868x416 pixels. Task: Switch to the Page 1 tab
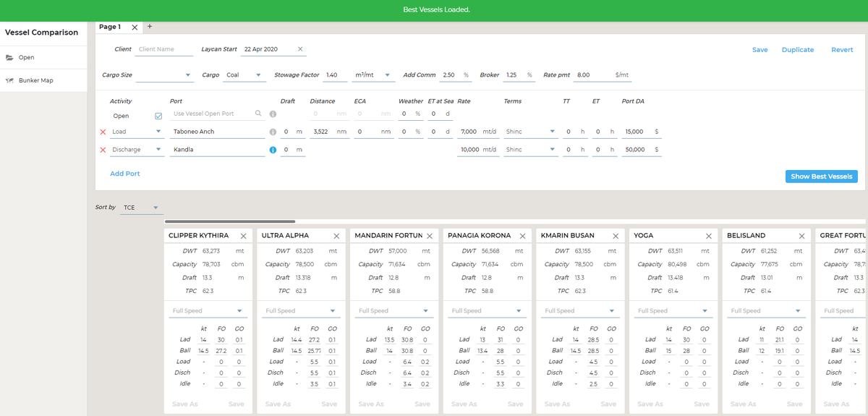tap(110, 27)
